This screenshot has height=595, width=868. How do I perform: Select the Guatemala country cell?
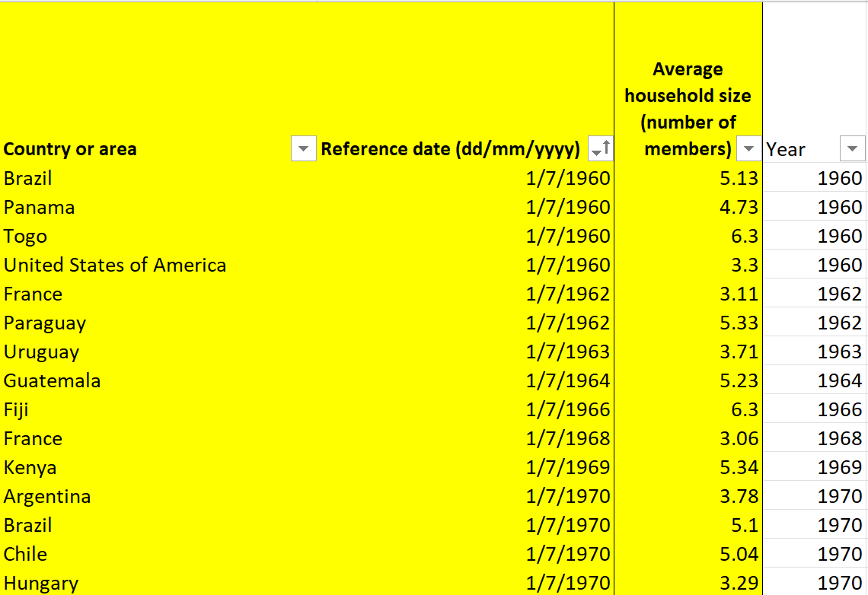[x=52, y=381]
